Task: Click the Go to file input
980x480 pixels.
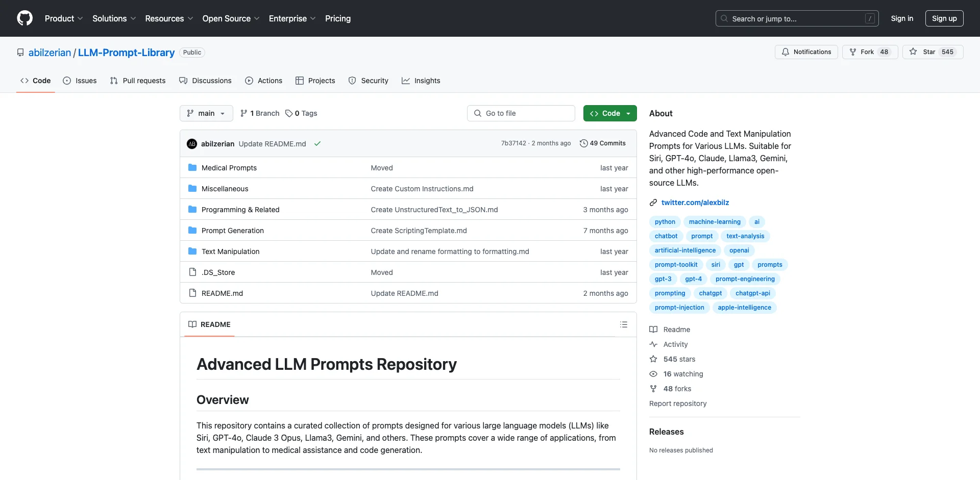Action: pos(521,113)
